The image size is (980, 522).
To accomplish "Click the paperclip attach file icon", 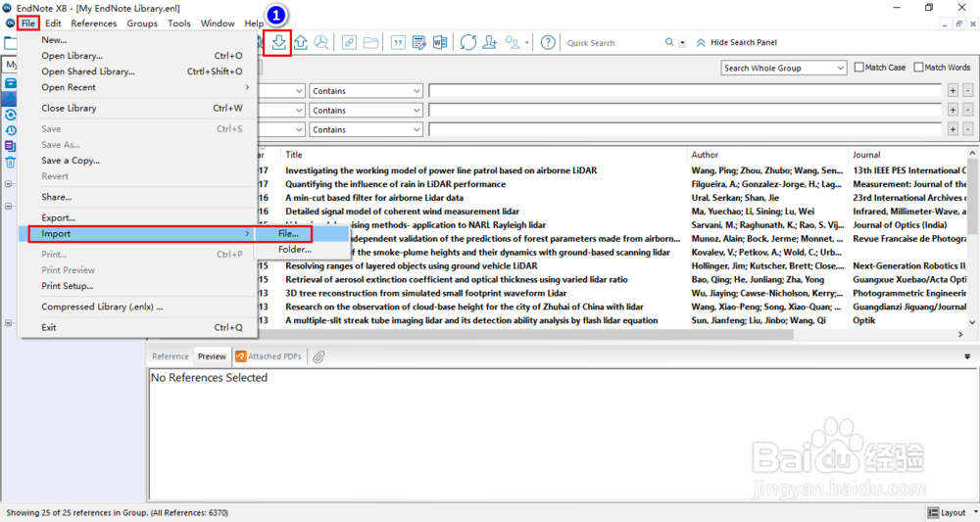I will click(x=318, y=356).
